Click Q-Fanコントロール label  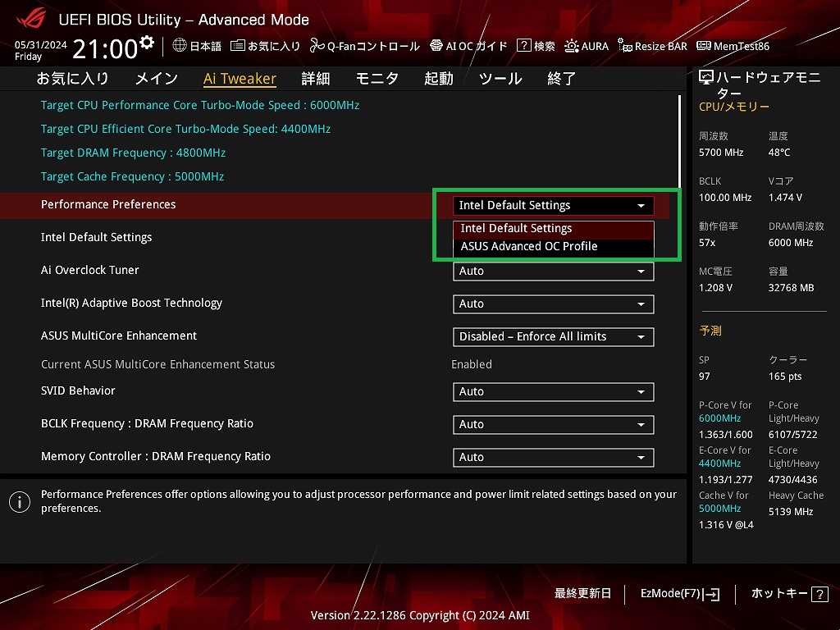click(x=373, y=46)
